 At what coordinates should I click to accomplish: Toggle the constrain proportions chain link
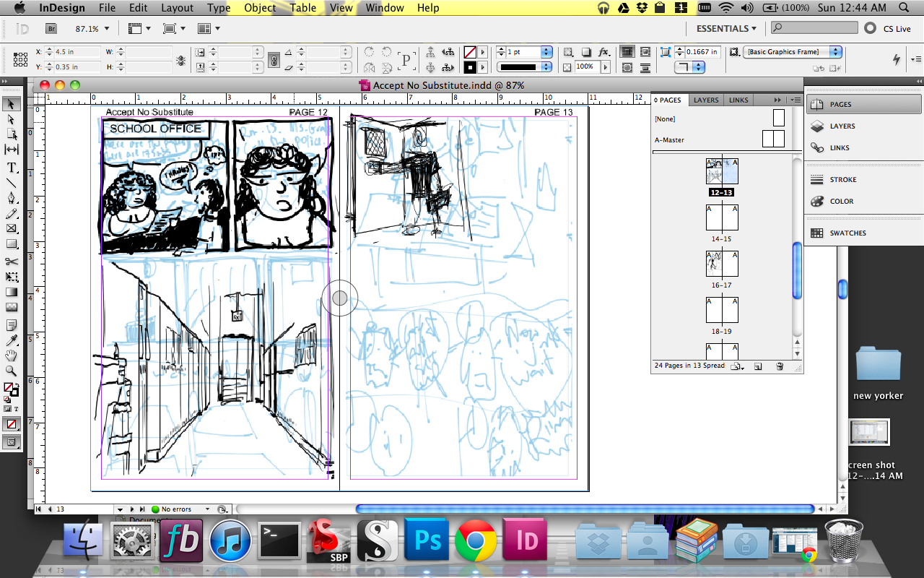point(274,59)
